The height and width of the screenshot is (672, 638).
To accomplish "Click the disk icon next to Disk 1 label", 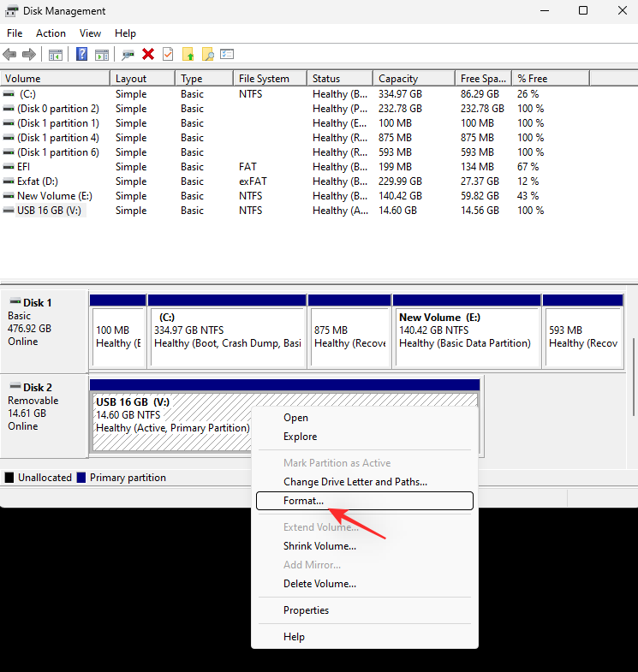I will pos(15,300).
